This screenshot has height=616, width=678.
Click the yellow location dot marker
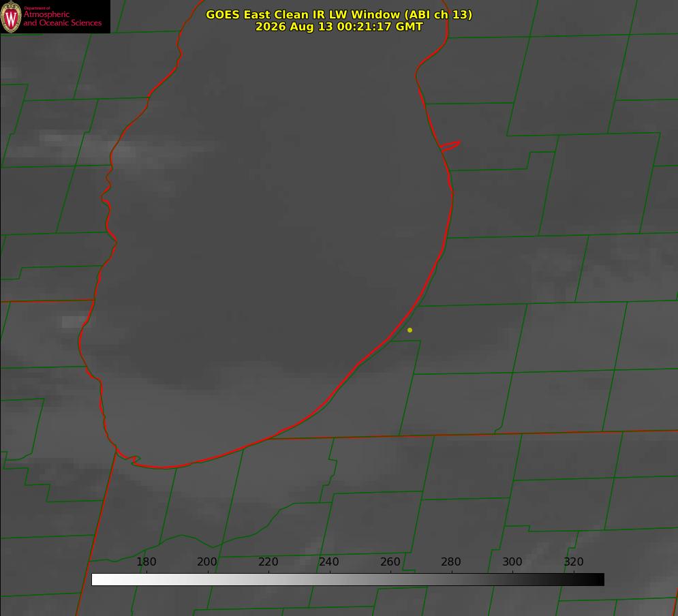[x=410, y=330]
